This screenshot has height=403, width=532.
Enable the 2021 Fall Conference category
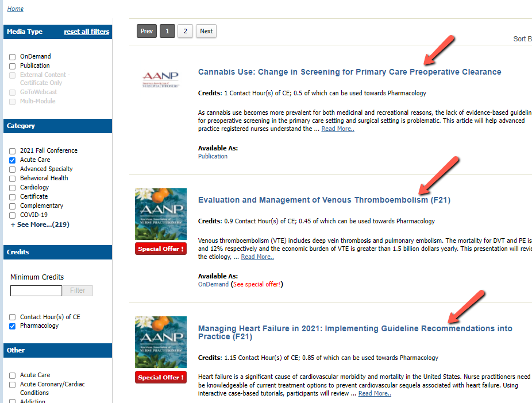(x=12, y=151)
